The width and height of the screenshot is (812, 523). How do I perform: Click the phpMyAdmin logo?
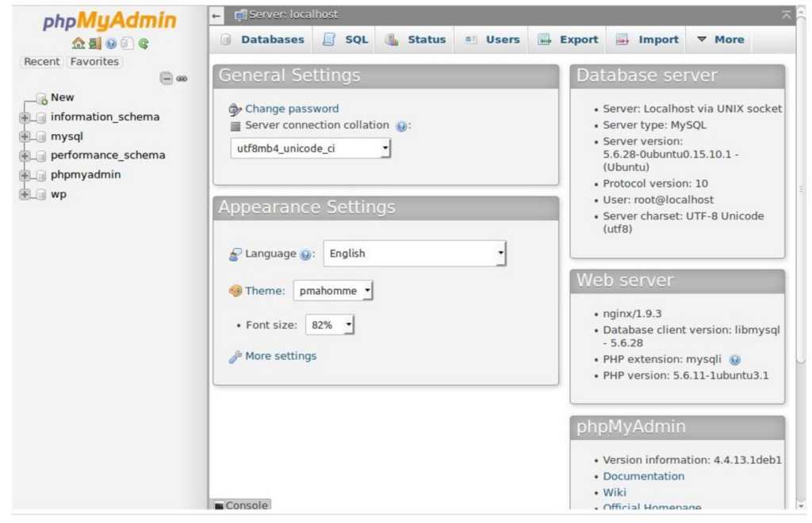coord(109,21)
